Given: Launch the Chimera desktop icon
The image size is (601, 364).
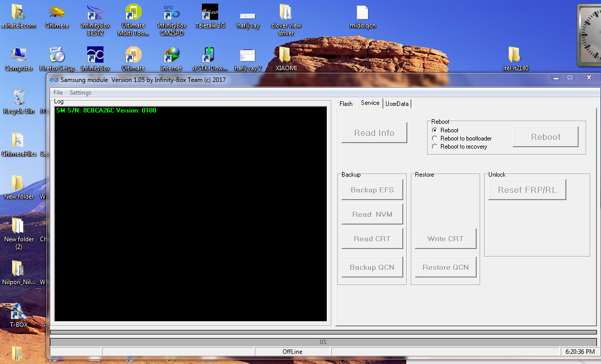Looking at the screenshot, I should [57, 16].
